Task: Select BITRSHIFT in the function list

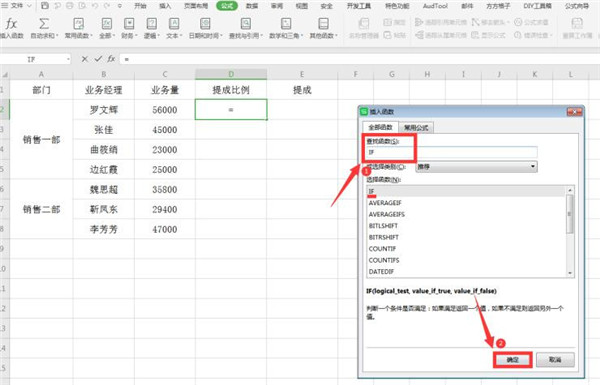Action: click(x=466, y=237)
